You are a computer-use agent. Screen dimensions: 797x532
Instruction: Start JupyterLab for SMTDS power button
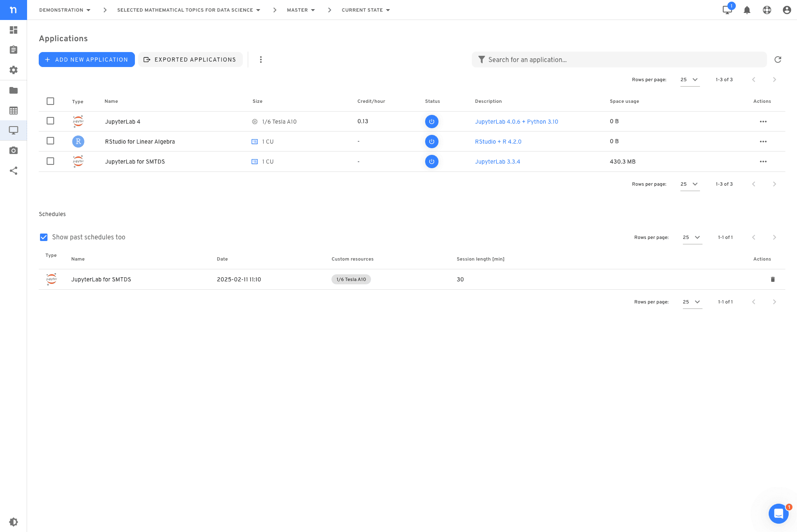(x=432, y=162)
